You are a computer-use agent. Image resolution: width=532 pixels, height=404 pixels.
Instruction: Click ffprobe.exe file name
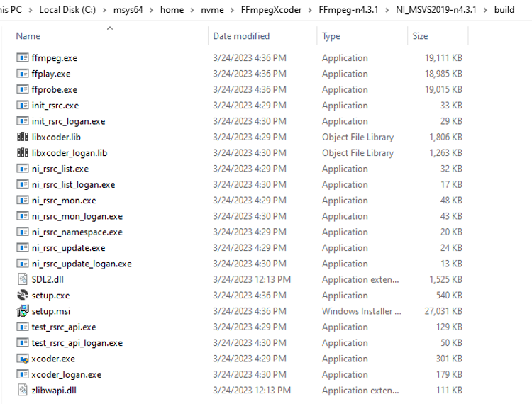click(x=55, y=90)
